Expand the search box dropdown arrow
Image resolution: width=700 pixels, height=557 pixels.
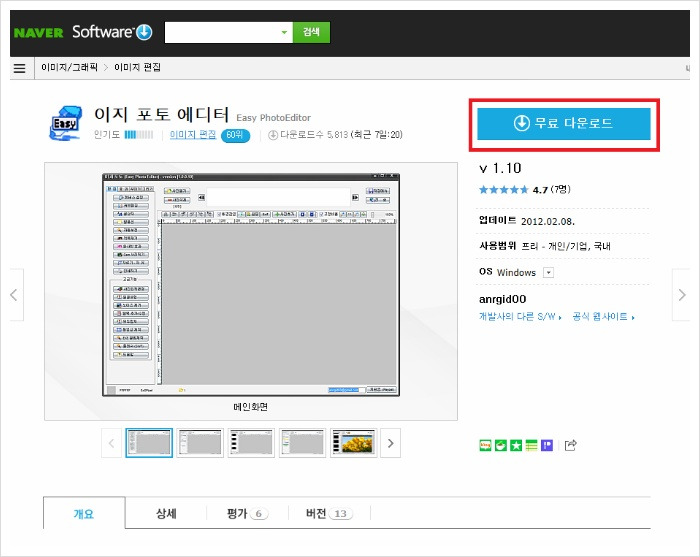(284, 32)
